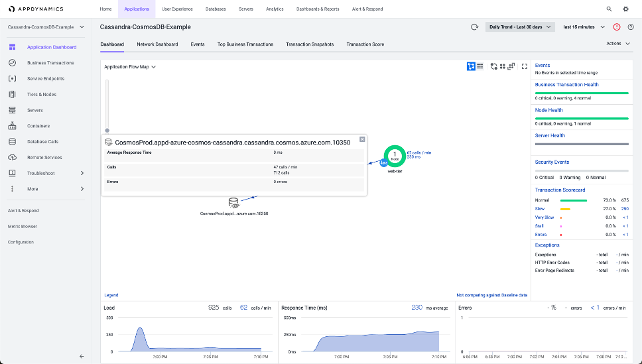Open the Transaction Scorecard link

click(x=560, y=190)
